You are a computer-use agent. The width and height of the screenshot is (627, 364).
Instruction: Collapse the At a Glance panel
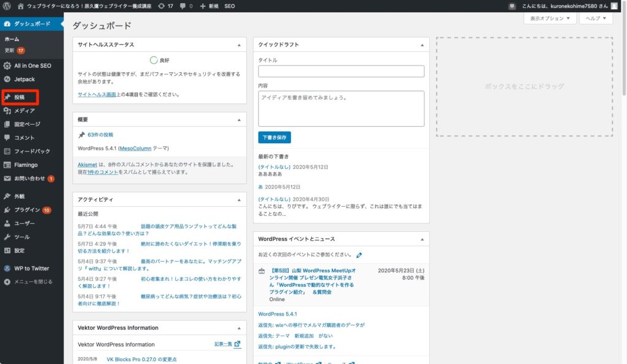click(239, 120)
